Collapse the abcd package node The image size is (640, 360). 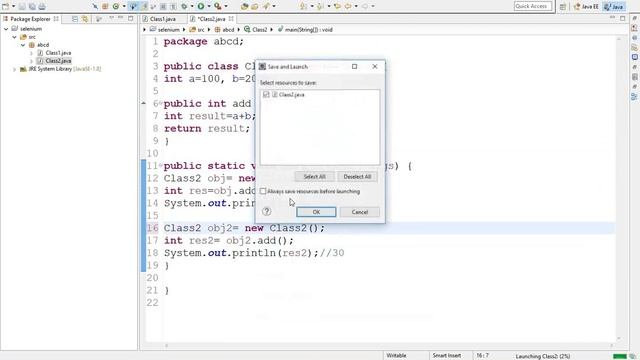[23, 45]
